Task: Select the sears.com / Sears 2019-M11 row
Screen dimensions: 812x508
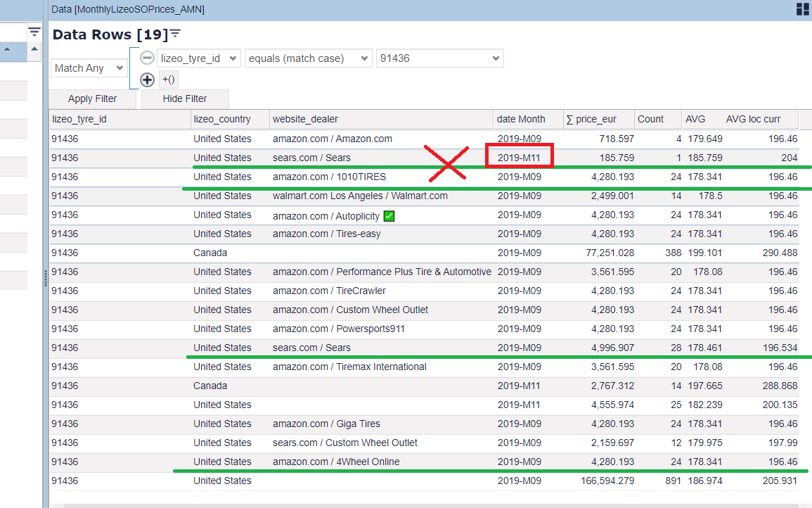Action: pyautogui.click(x=311, y=158)
